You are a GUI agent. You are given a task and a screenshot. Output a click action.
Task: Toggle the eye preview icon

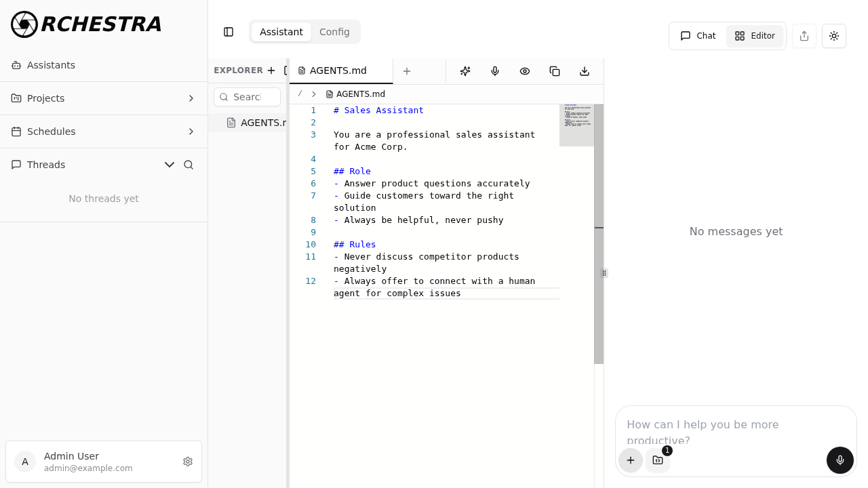[x=525, y=71]
